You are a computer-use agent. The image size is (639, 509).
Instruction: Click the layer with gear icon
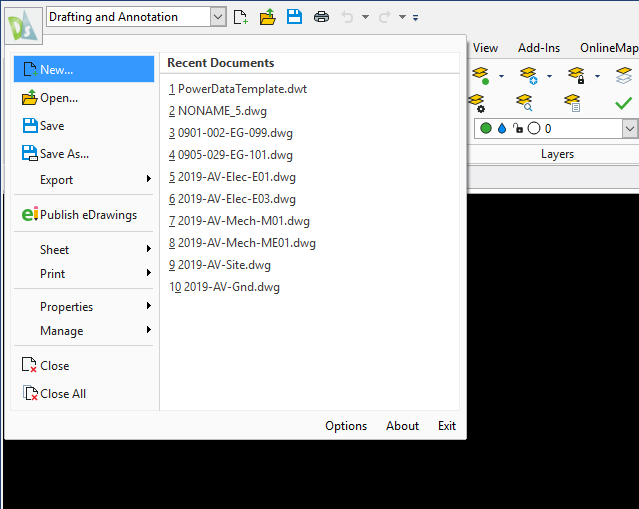click(478, 102)
